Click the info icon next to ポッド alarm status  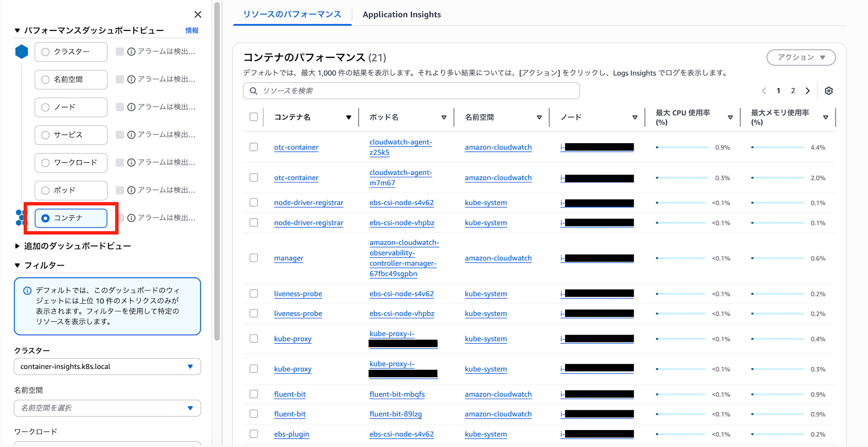tap(132, 191)
